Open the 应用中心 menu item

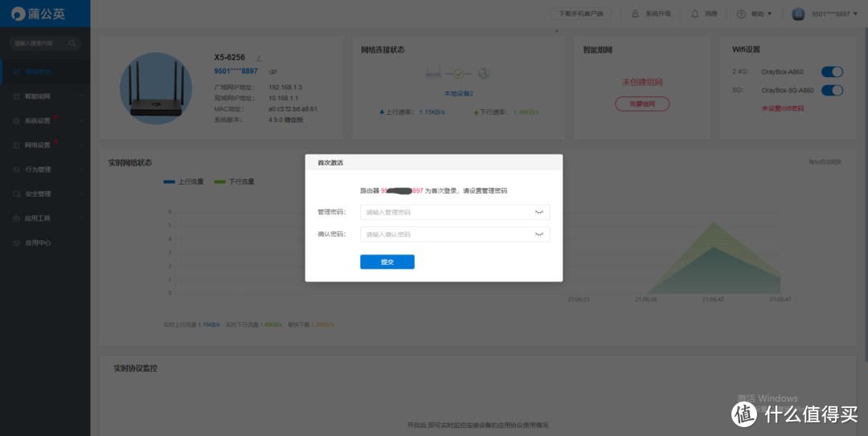(x=45, y=243)
